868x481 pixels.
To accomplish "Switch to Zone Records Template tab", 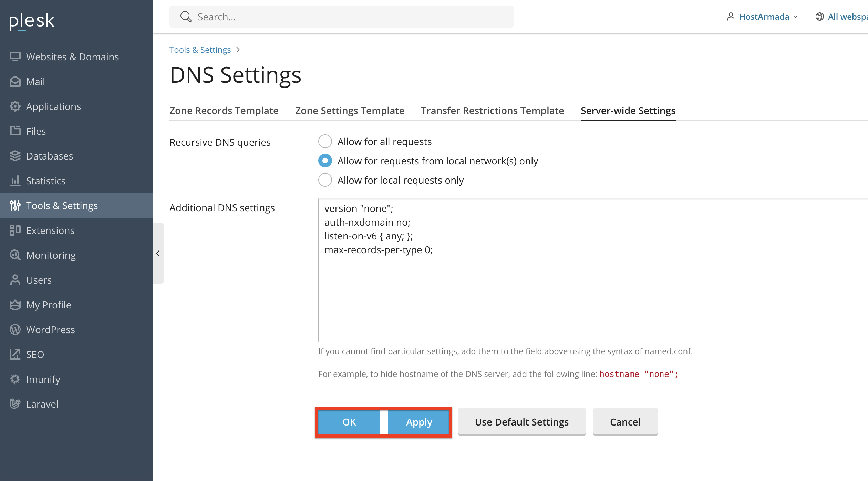I will click(x=224, y=111).
